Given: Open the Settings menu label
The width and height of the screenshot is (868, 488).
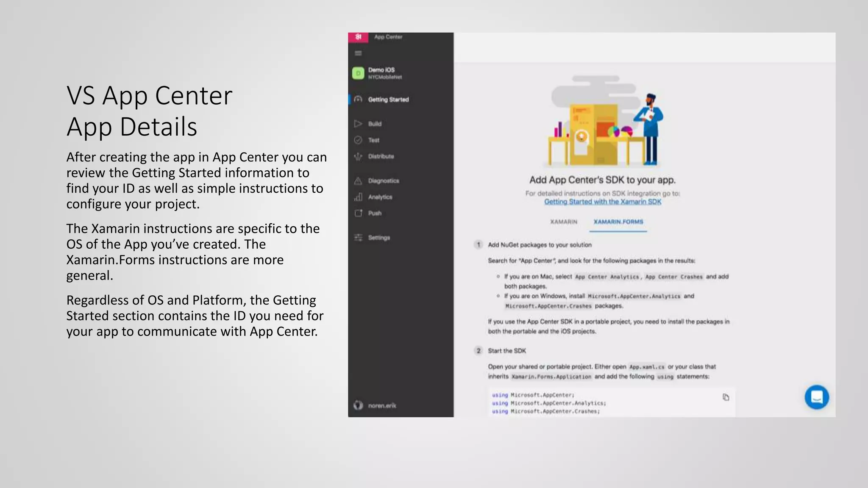Looking at the screenshot, I should (x=379, y=238).
